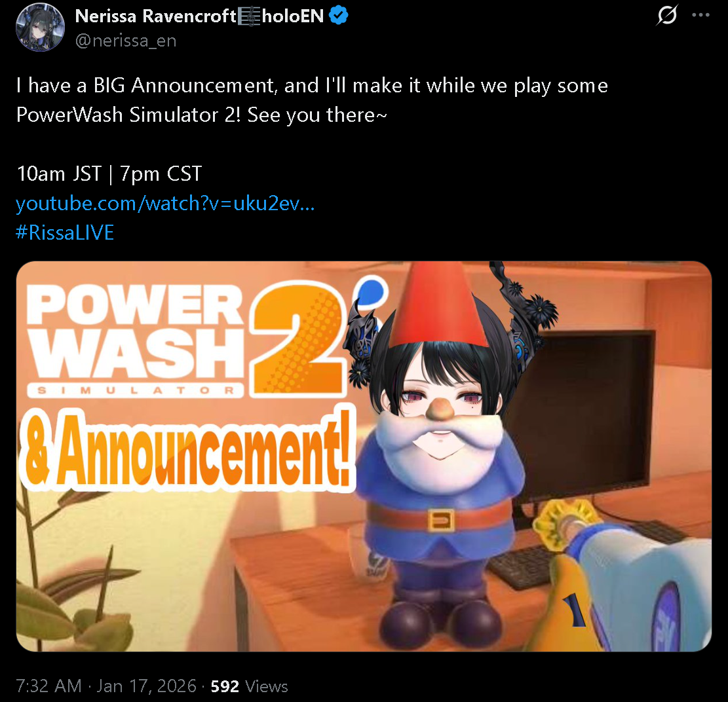Click the Jan 17, 2026 date
The height and width of the screenshot is (702, 728).
click(146, 686)
